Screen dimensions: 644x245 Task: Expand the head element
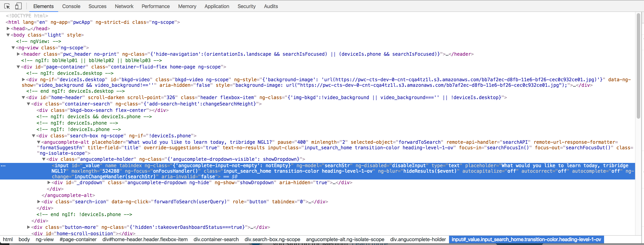click(8, 28)
